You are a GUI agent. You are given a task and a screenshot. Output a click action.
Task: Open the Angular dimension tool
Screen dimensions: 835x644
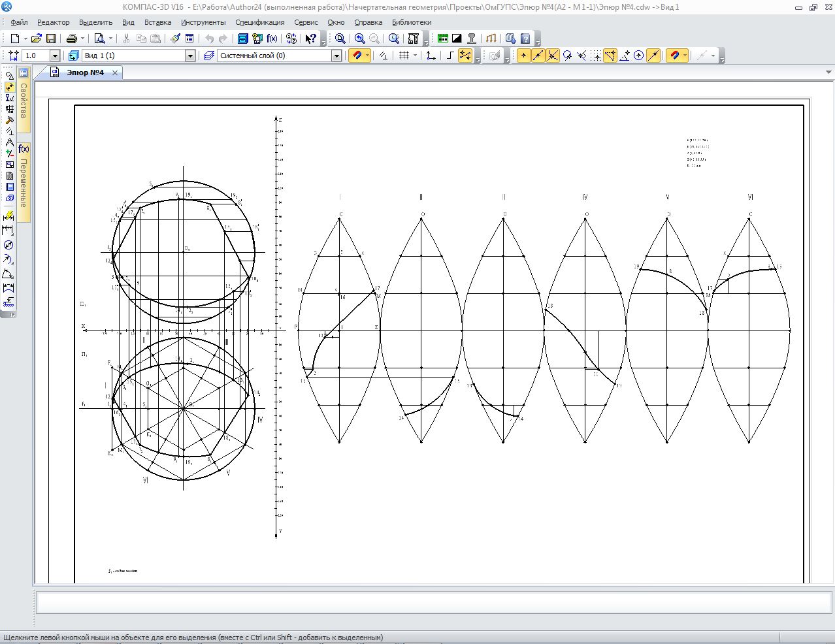click(x=8, y=274)
